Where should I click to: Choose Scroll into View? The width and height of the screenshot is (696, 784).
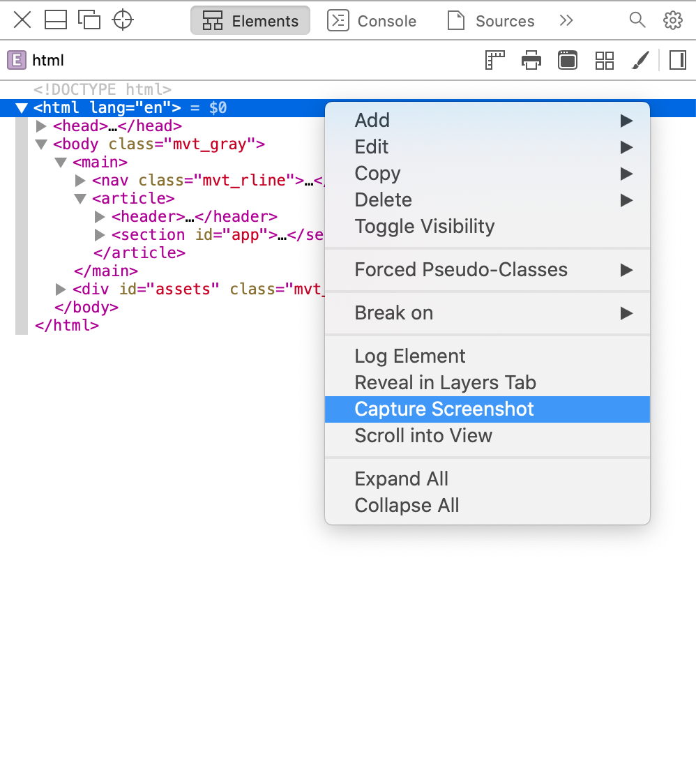click(487, 436)
